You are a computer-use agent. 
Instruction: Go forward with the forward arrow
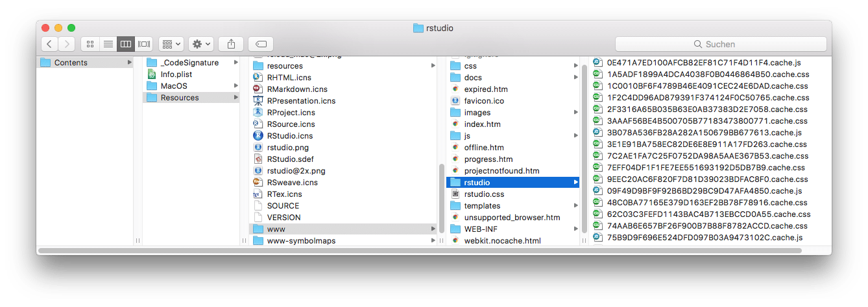67,44
